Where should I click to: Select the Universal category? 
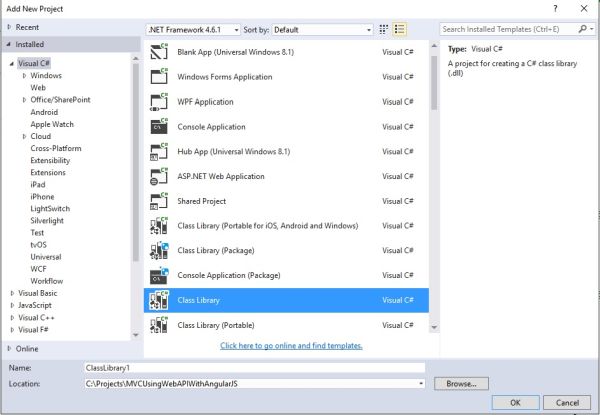click(46, 257)
